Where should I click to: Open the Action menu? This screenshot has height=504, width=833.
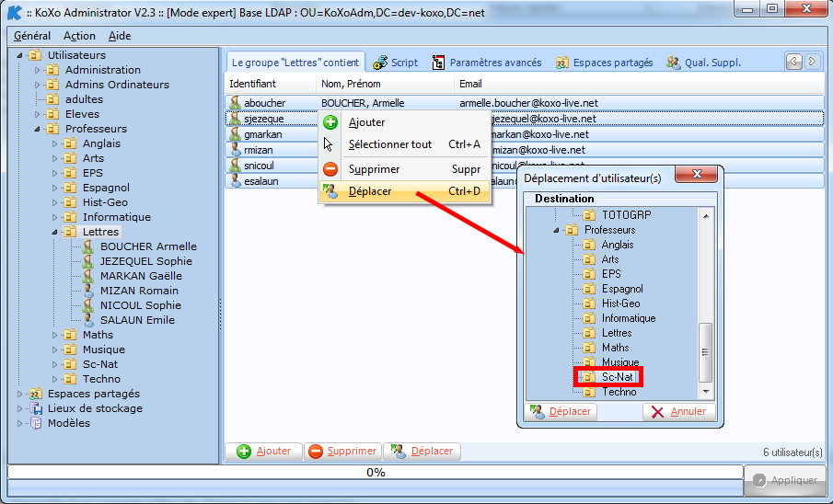click(79, 36)
